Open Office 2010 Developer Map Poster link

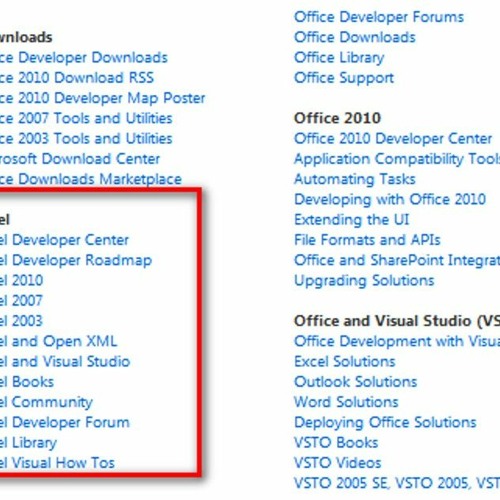coord(102,99)
